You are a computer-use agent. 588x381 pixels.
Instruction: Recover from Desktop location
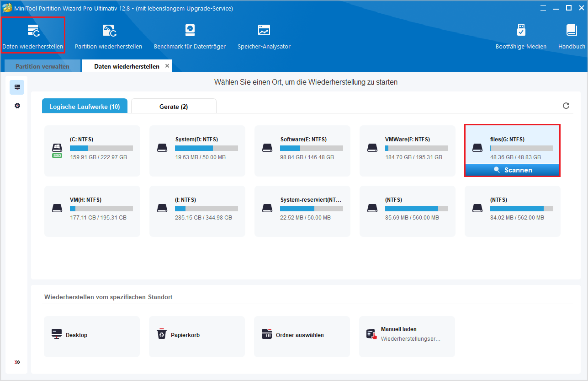pyautogui.click(x=92, y=336)
